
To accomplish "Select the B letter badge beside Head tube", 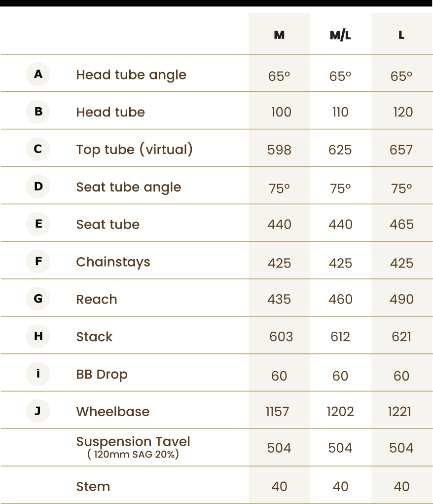I will coord(38,112).
